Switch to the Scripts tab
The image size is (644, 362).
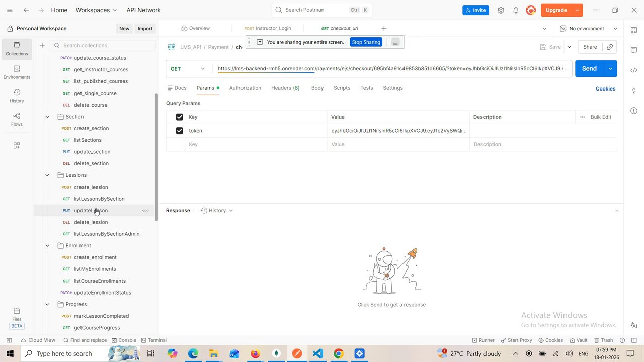(342, 88)
